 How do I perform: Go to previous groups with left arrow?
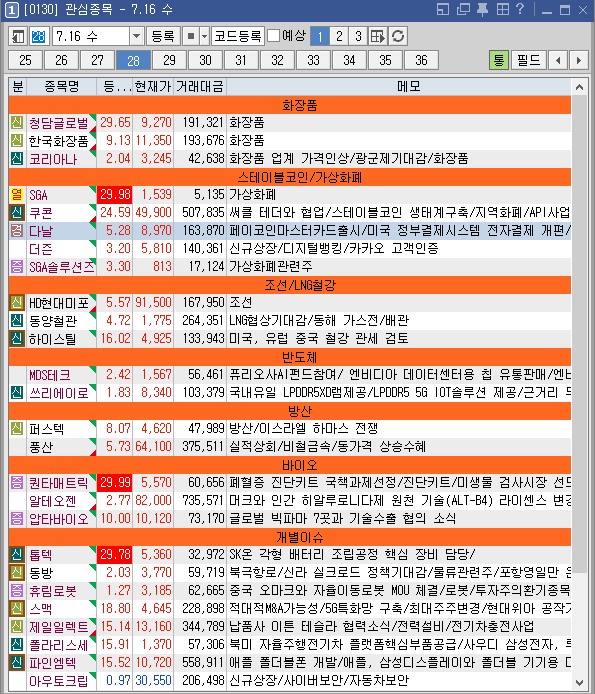(558, 60)
